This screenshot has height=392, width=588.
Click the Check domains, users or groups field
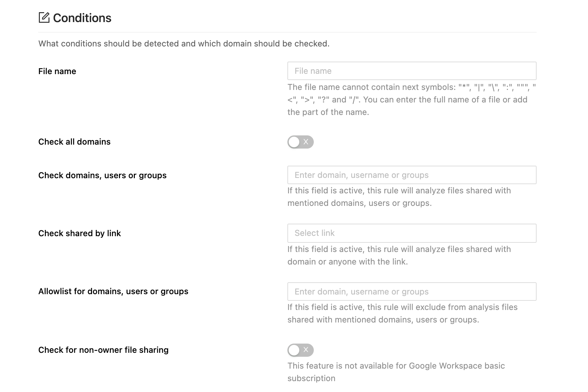(411, 175)
